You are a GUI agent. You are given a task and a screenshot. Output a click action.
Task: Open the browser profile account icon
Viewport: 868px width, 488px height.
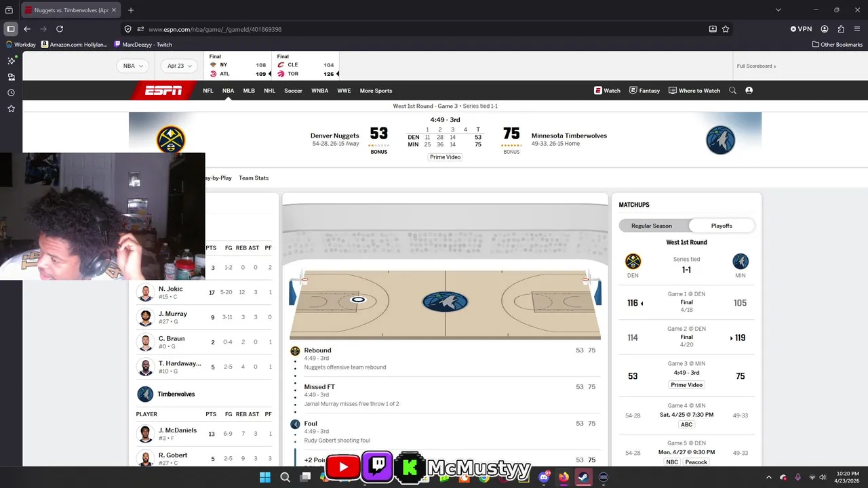coord(825,29)
